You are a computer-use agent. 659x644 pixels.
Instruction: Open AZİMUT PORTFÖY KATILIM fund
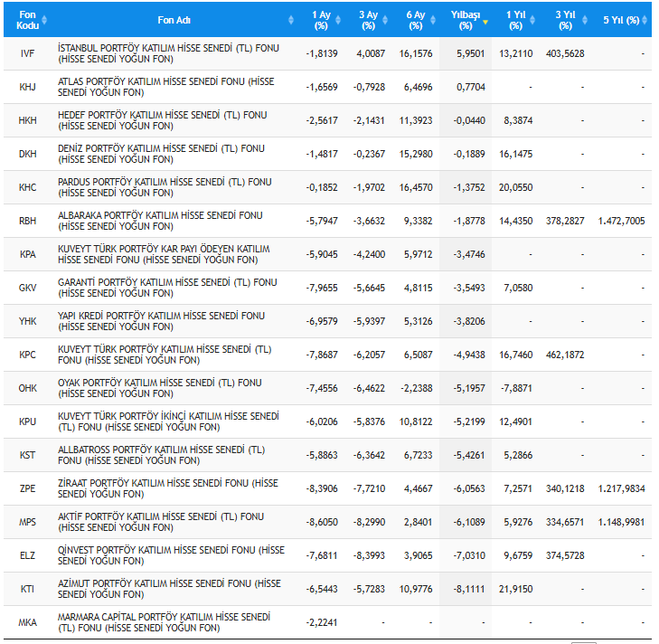[169, 589]
